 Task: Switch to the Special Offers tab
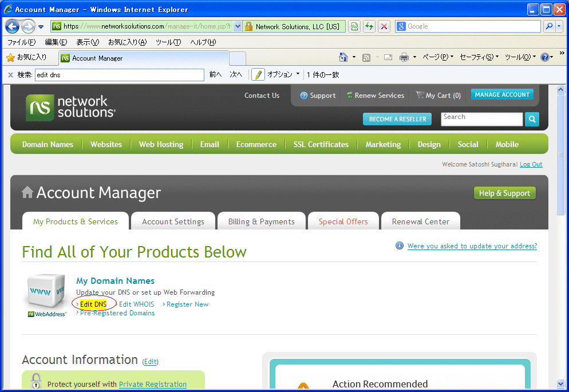343,221
